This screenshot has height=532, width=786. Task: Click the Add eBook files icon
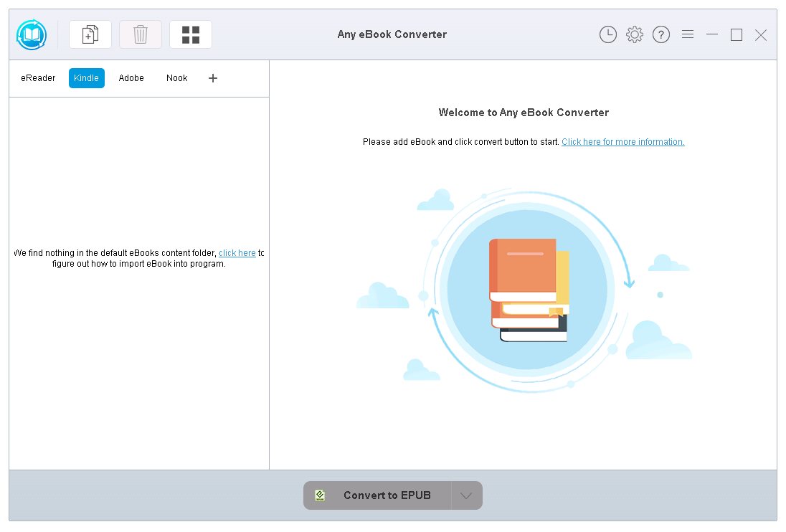click(90, 34)
